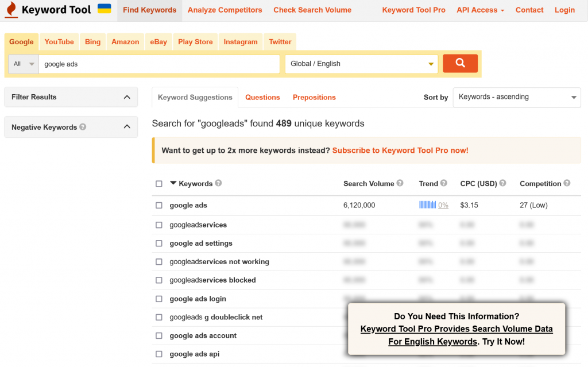Switch to the YouTube tab
This screenshot has height=367, width=588.
click(59, 42)
